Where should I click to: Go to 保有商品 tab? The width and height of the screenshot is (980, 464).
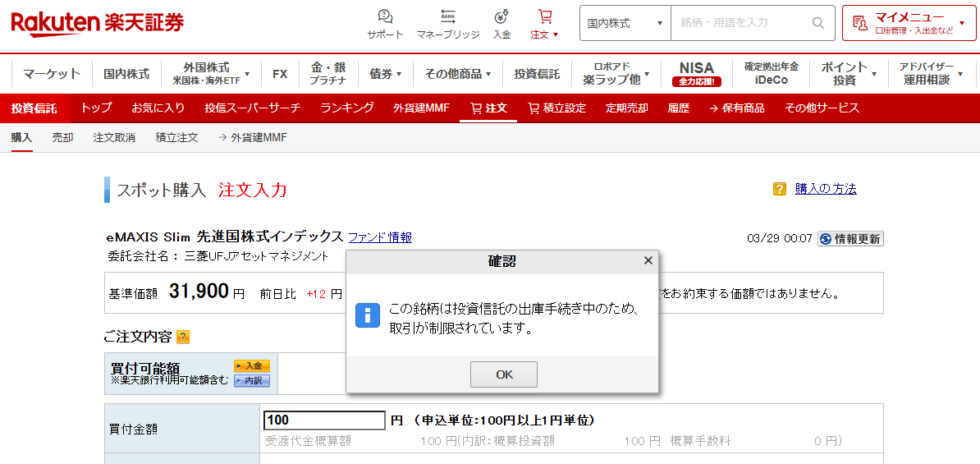pos(737,108)
